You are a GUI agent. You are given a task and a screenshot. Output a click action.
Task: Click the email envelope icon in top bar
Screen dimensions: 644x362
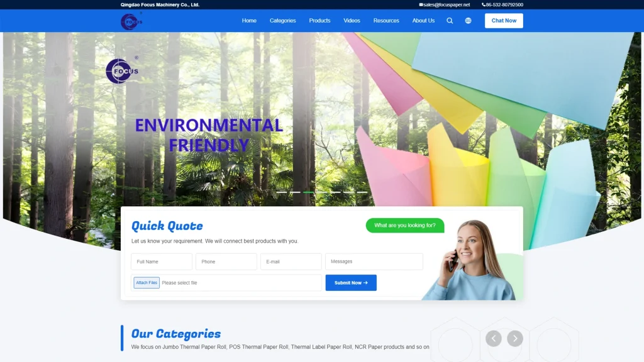point(421,5)
